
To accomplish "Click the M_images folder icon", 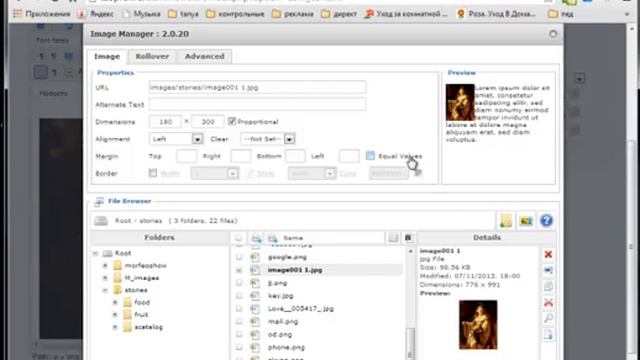I will coord(118,278).
